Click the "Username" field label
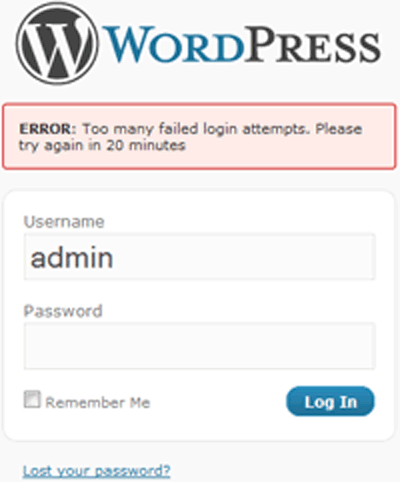Viewport: 400px width, 482px height. 64,222
